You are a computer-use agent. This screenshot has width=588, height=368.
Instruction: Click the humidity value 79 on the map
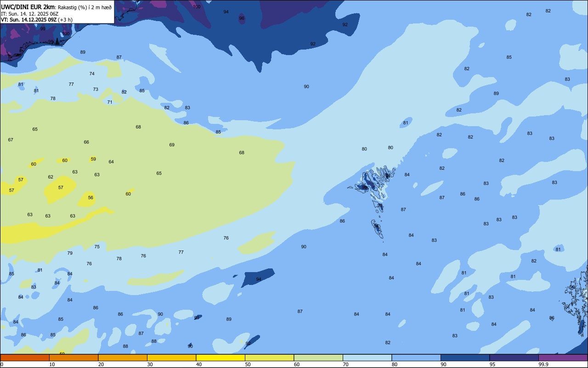(x=70, y=253)
